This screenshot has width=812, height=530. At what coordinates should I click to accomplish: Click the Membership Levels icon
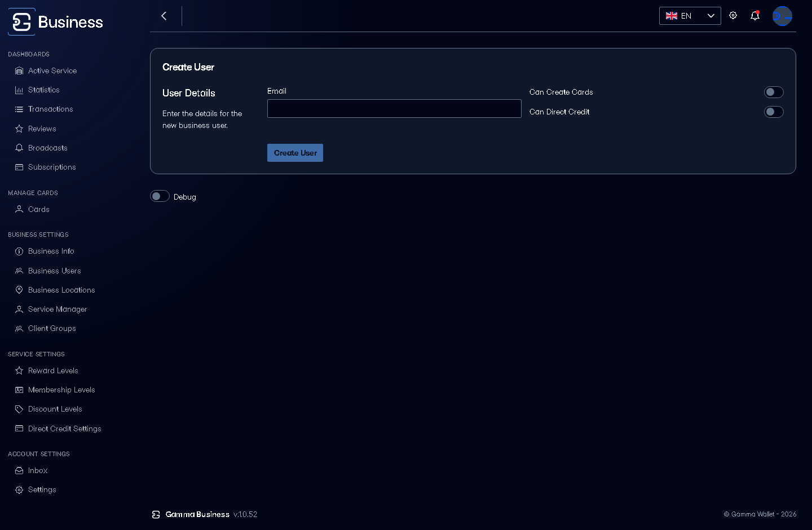[x=19, y=390]
